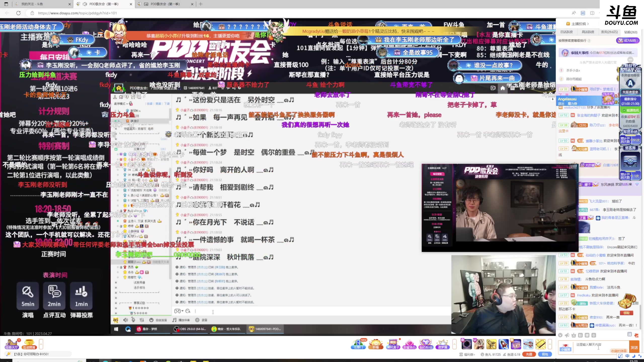Expand the 主播投稿 chevron

click(x=588, y=24)
